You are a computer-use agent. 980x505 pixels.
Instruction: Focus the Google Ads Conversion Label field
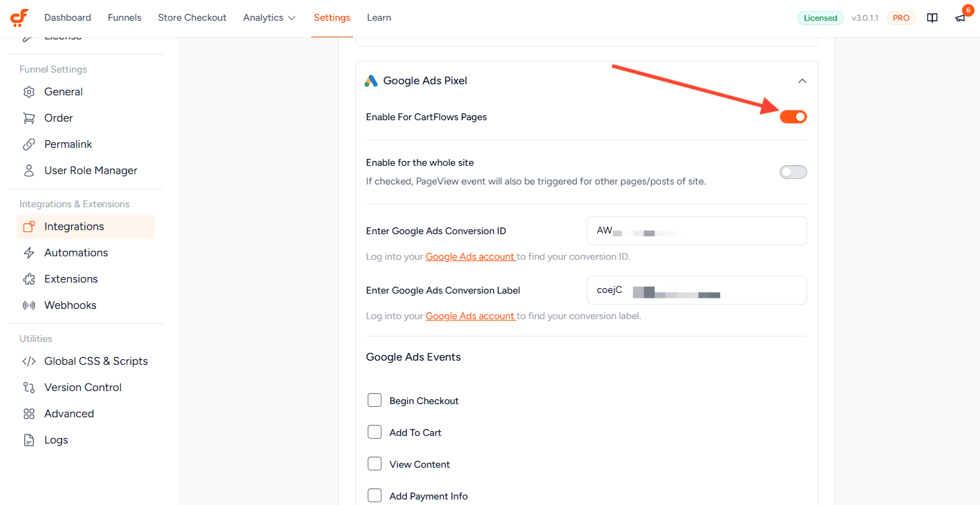click(x=697, y=290)
